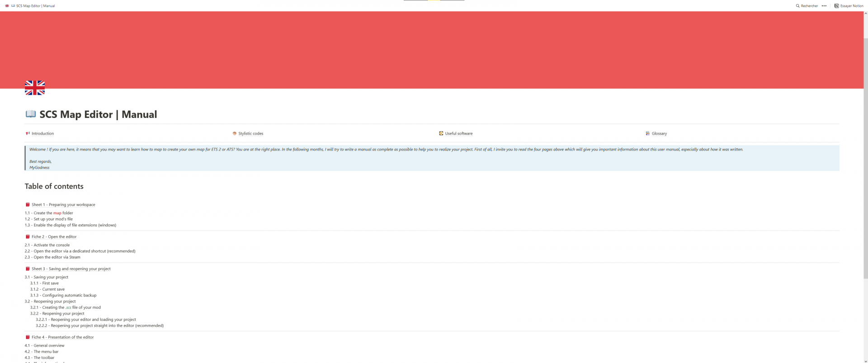The height and width of the screenshot is (363, 868).
Task: Open Sheet 3 - Saving and reopening your project
Action: 71,269
